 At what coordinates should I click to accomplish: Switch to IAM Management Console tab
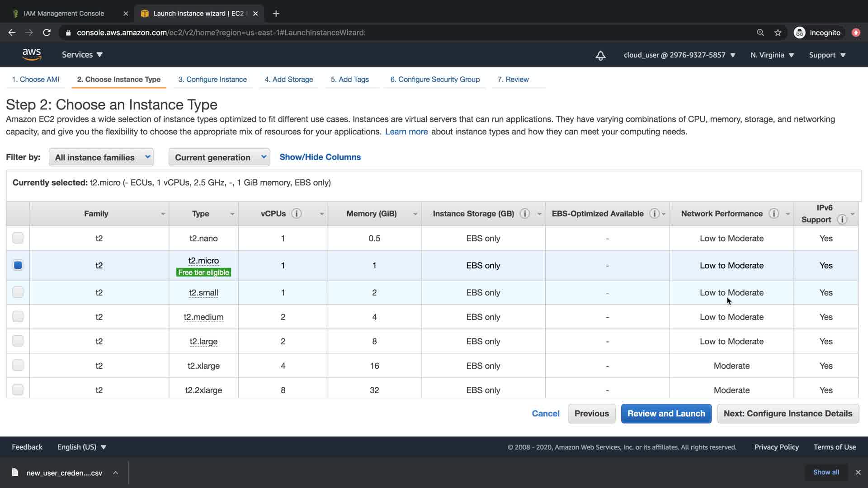(64, 14)
